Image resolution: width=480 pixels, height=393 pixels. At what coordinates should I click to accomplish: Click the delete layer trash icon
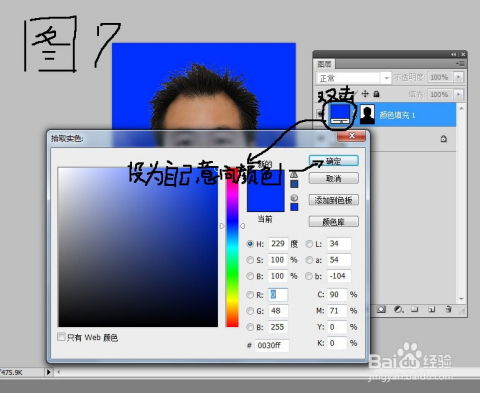(x=449, y=310)
